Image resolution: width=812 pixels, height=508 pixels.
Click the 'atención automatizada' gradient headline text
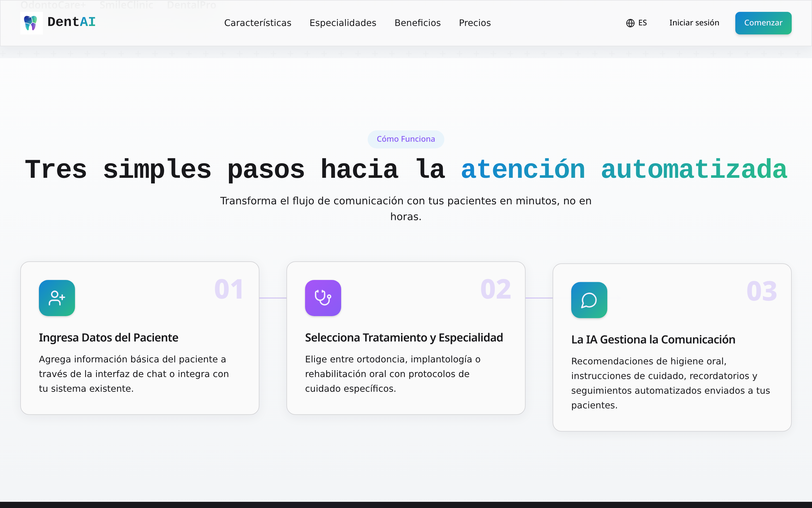tap(624, 169)
